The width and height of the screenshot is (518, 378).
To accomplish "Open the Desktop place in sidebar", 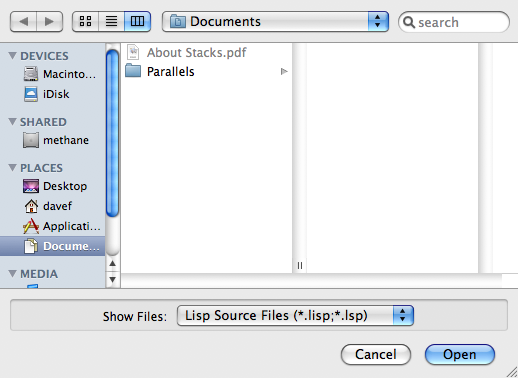I will (55, 186).
